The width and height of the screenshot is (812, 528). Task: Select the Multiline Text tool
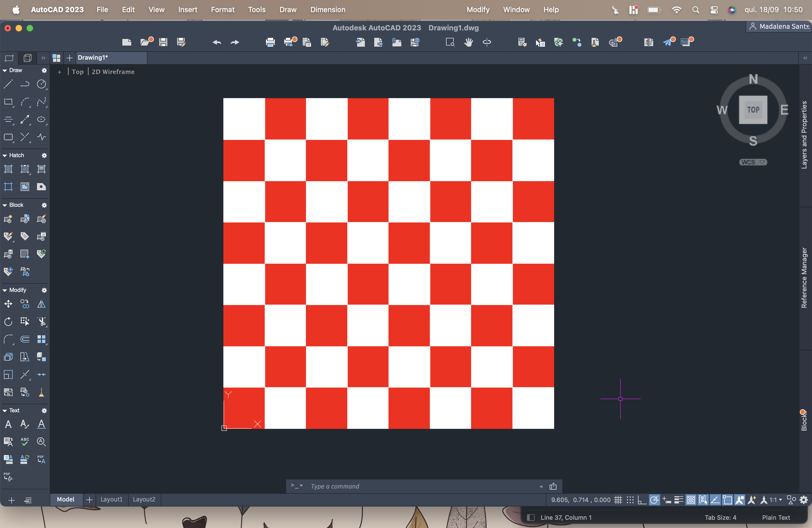coord(8,424)
